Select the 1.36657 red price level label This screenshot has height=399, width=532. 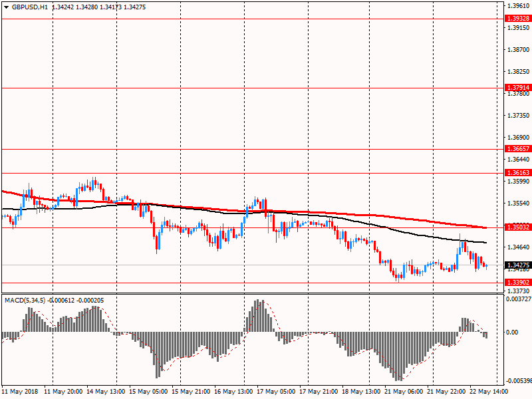pos(518,148)
